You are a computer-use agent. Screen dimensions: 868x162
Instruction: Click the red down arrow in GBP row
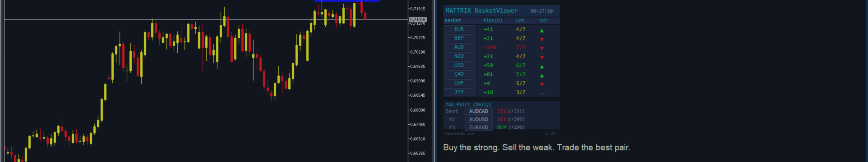[542, 39]
